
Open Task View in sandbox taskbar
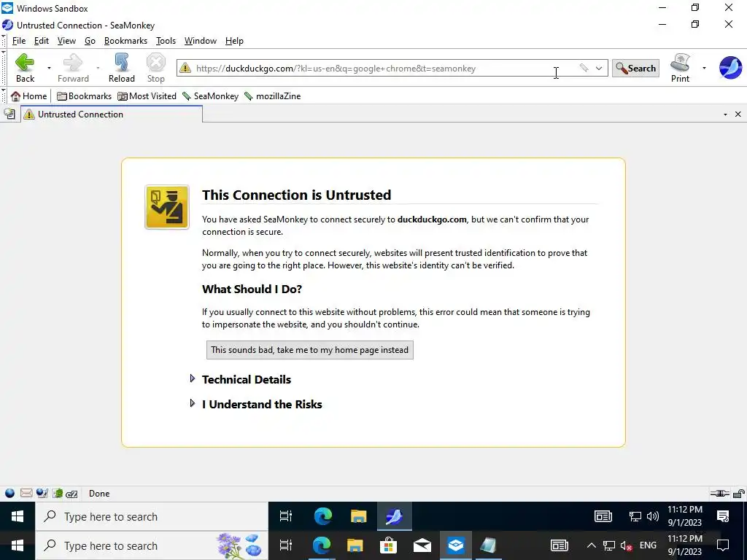coord(286,516)
